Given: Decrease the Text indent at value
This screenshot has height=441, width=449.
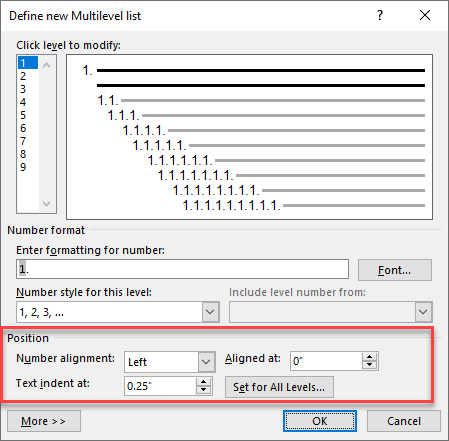Looking at the screenshot, I should (x=203, y=390).
